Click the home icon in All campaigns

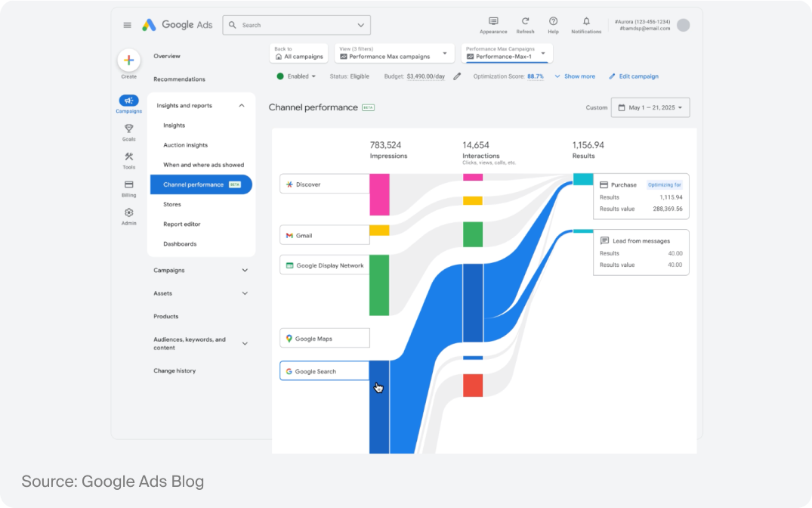tap(279, 57)
